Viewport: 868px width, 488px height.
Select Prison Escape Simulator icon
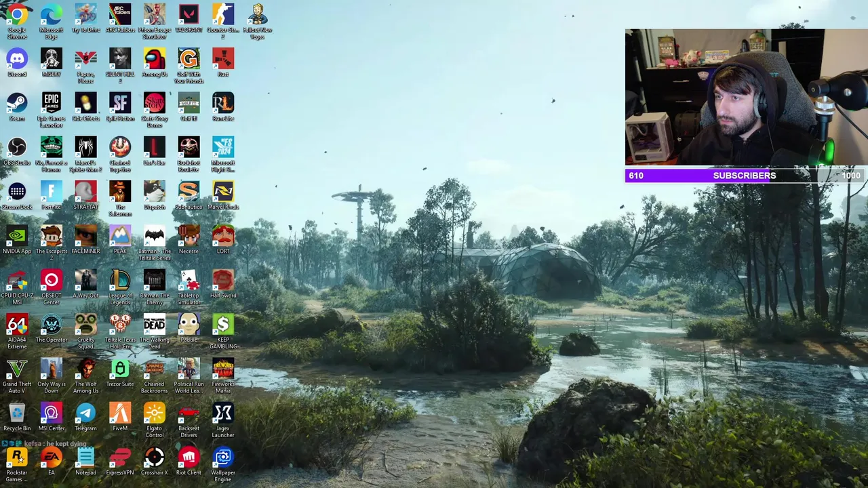[x=154, y=20]
